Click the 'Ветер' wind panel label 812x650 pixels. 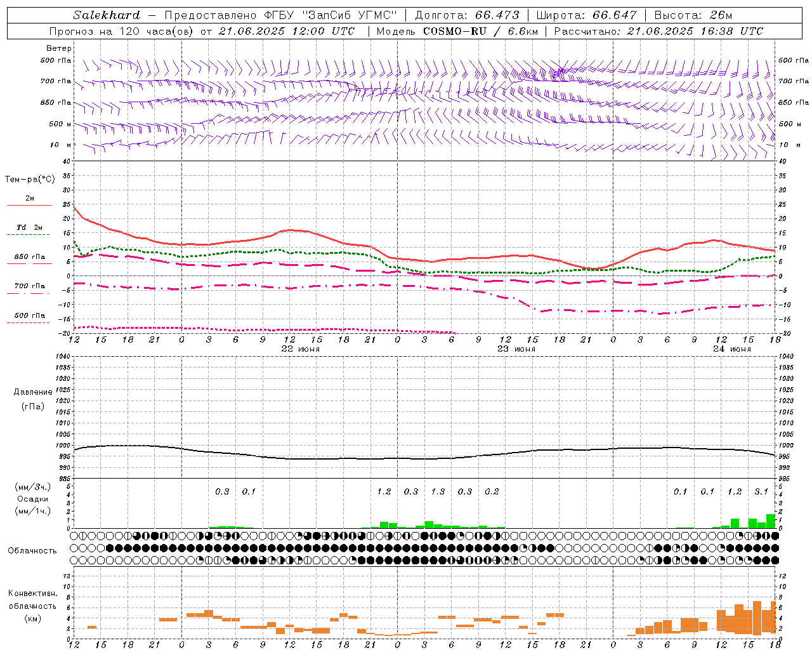(x=59, y=48)
